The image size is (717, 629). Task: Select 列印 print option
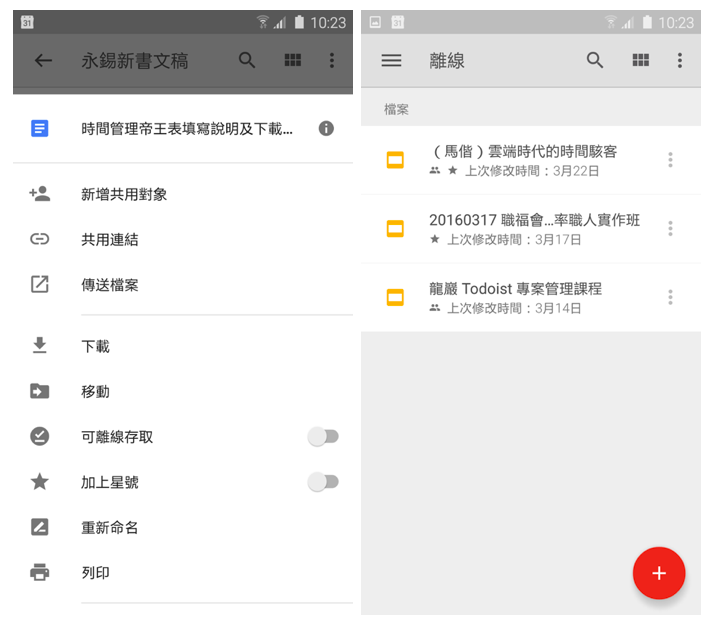coord(183,572)
